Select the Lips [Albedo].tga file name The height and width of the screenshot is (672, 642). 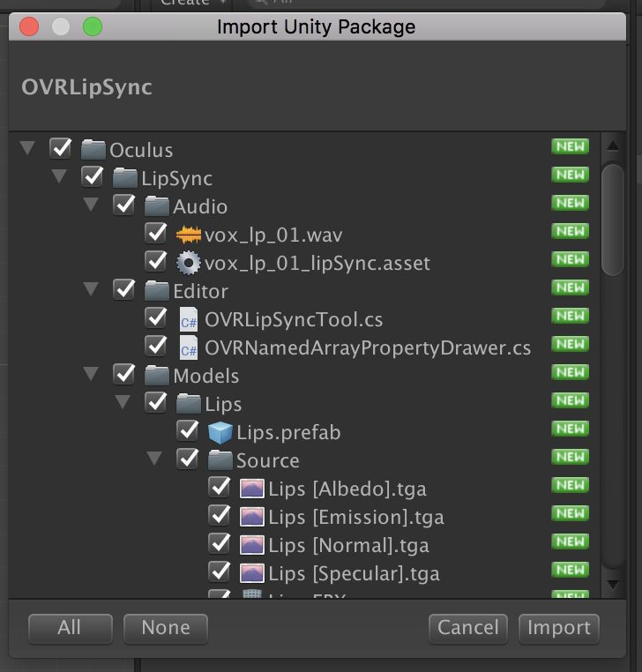coord(347,489)
